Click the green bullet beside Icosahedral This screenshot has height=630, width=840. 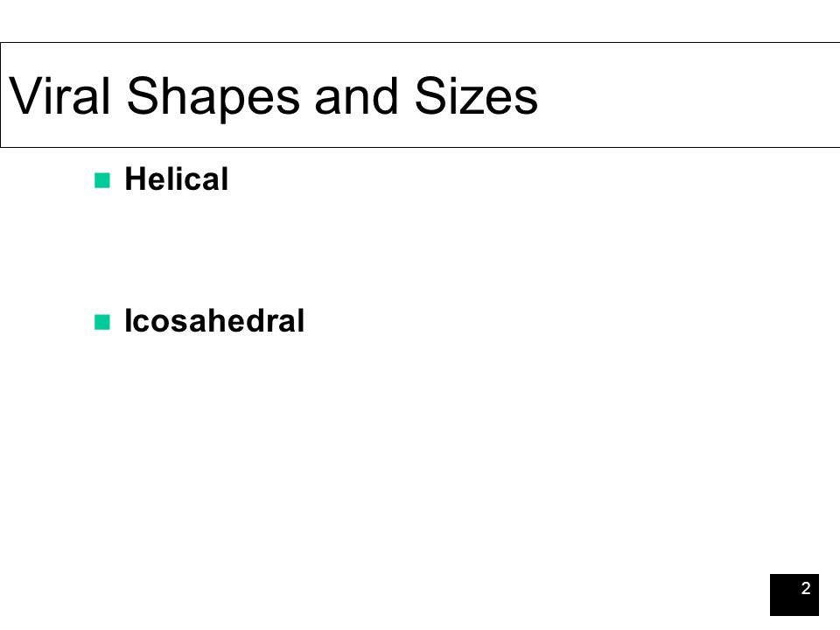click(x=102, y=322)
